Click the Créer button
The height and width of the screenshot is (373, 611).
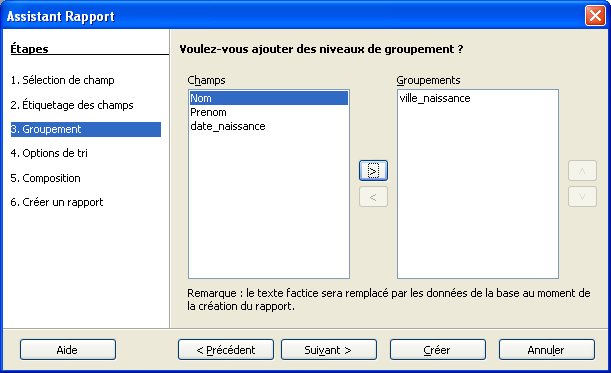(438, 350)
